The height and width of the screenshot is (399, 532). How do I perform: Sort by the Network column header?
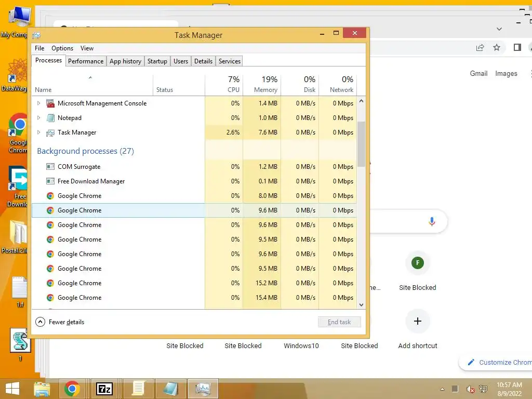[338, 84]
